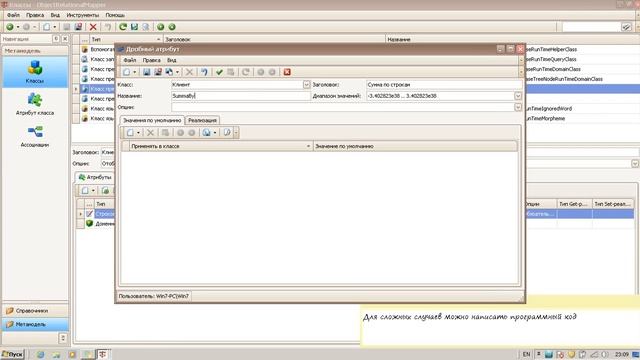Click the Метамодель button at navigation bottom
The height and width of the screenshot is (360, 640).
pyautogui.click(x=35, y=324)
